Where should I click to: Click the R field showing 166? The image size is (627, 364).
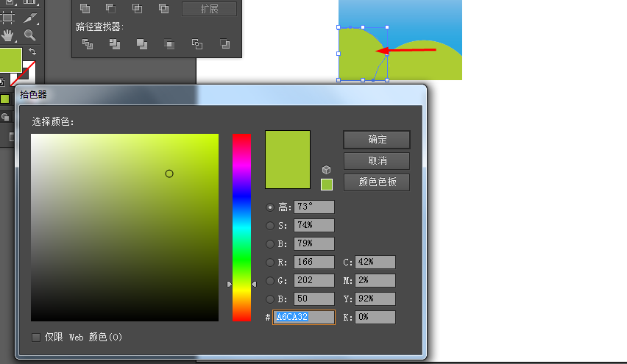[314, 262]
